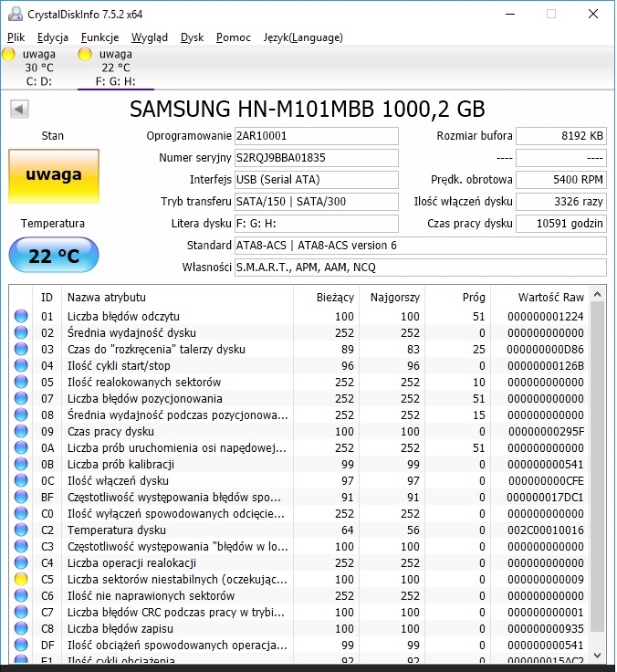
Task: Click blue status circle for attribute 07
Action: pos(21,399)
